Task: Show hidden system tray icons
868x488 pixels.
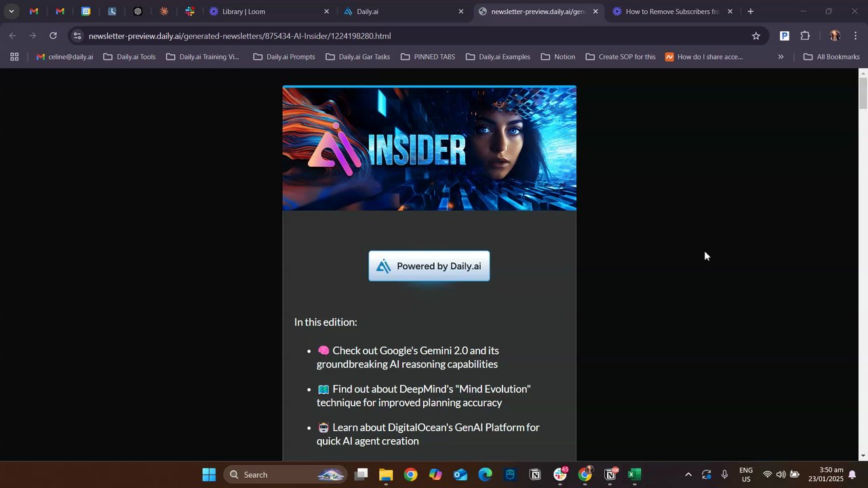Action: coord(688,474)
